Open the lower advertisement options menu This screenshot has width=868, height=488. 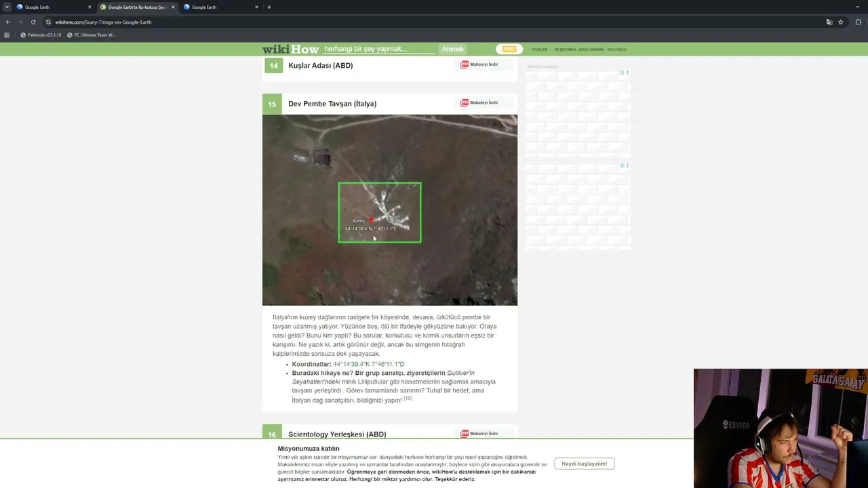[x=627, y=165]
